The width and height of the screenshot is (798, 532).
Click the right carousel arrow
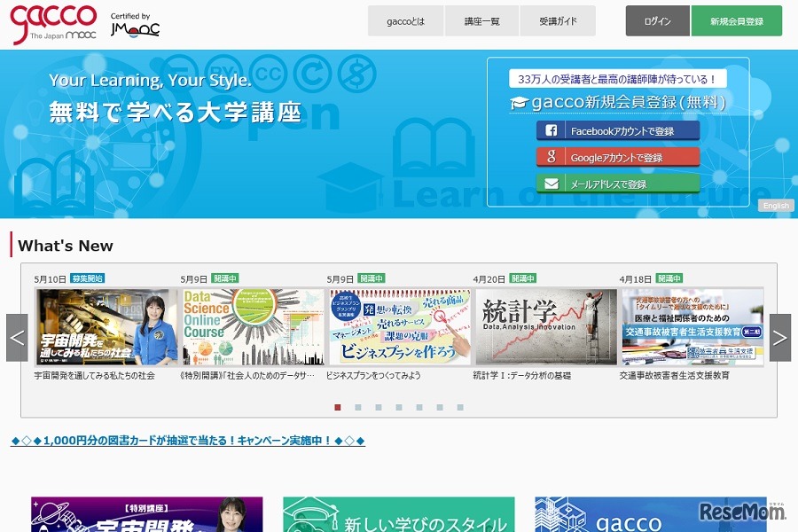pyautogui.click(x=780, y=337)
